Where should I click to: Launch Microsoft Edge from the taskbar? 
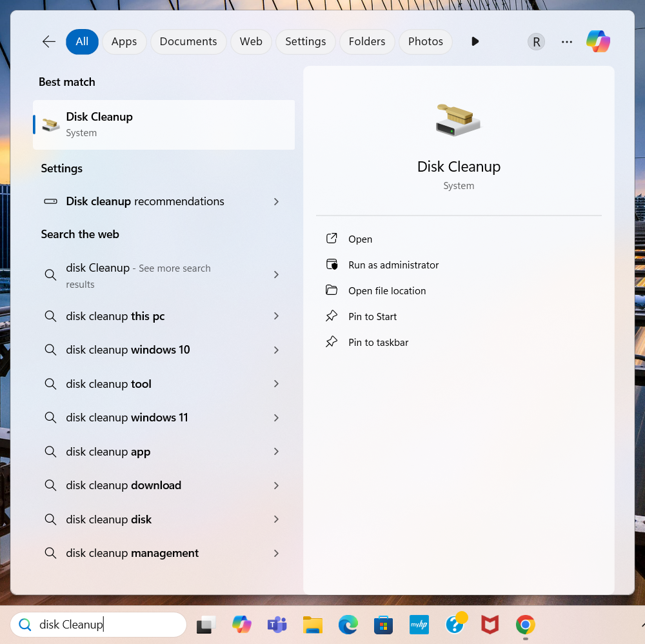348,625
